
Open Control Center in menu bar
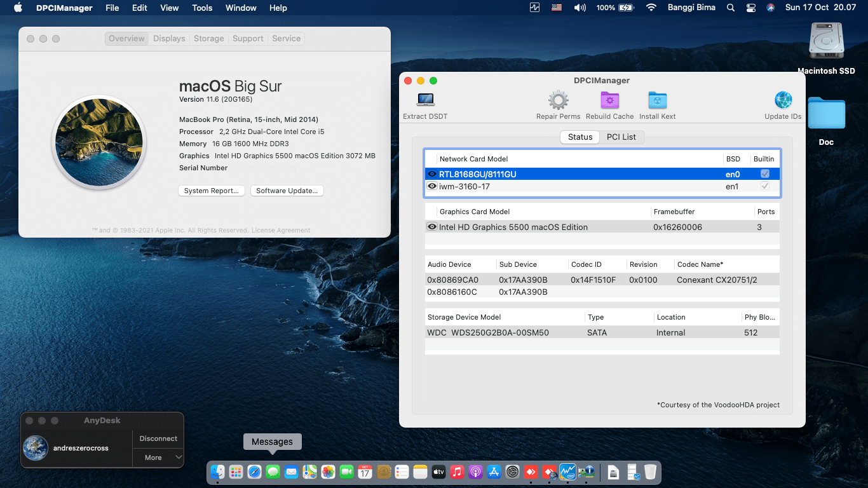pos(750,8)
